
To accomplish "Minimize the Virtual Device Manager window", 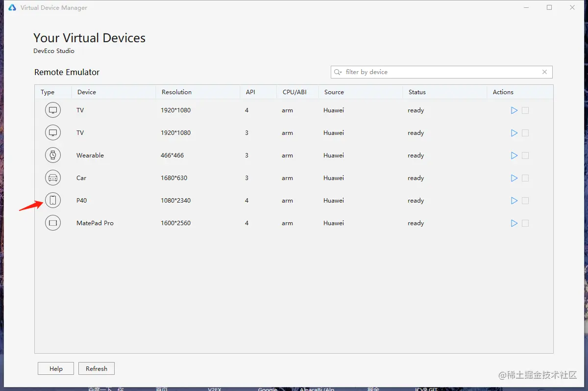I will 526,8.
